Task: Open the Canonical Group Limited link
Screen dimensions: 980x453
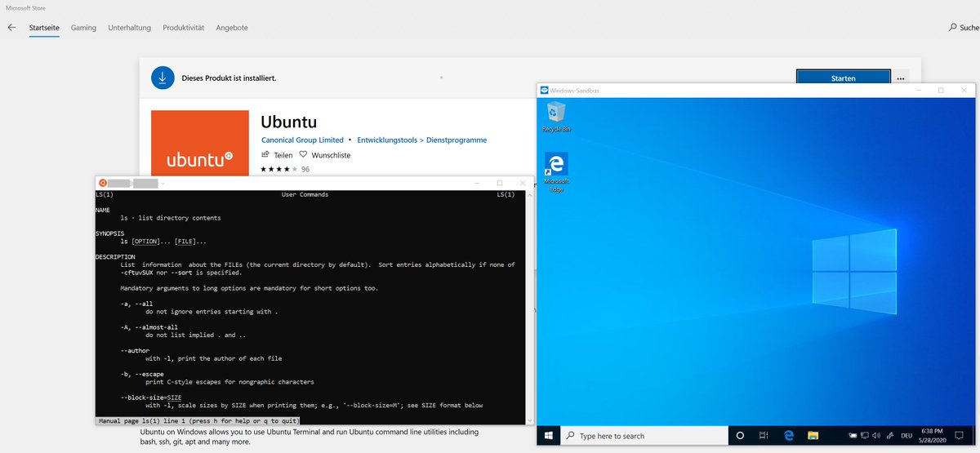Action: (302, 140)
